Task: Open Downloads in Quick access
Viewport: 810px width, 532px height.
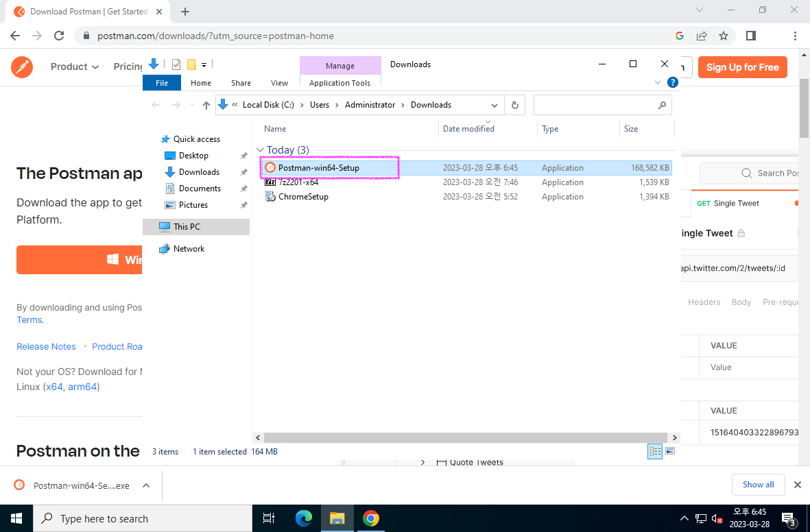Action: [x=199, y=172]
